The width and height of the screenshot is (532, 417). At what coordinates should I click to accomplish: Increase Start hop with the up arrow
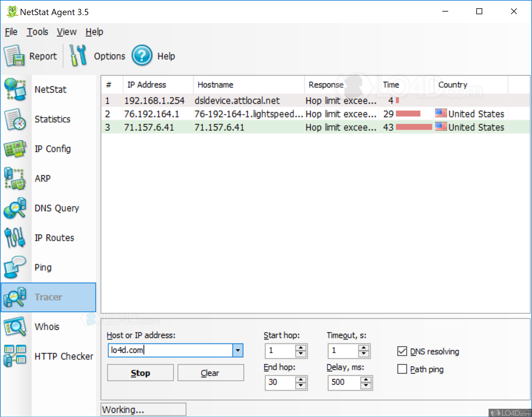pos(300,347)
